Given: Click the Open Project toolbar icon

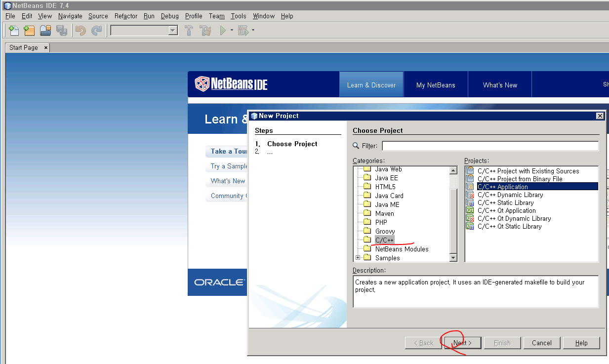Looking at the screenshot, I should coord(45,31).
